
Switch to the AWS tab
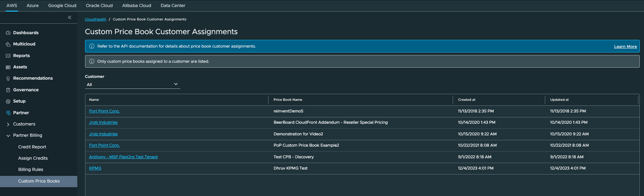coord(12,6)
